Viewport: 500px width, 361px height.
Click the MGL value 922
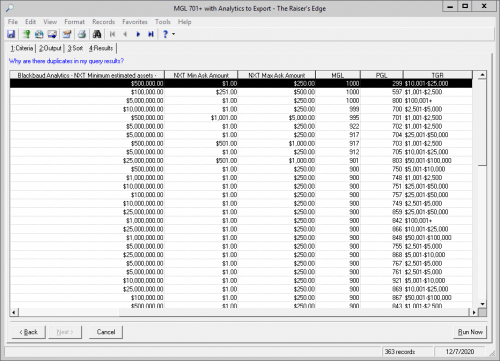354,126
